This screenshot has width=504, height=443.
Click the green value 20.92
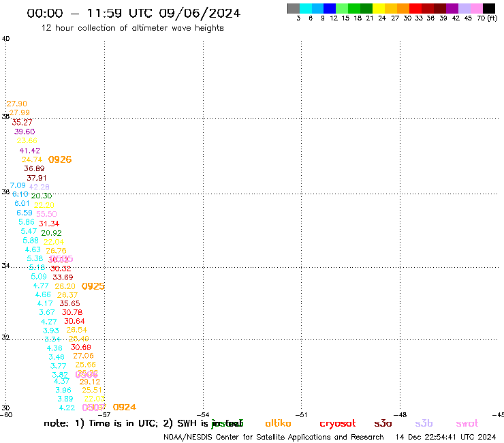pos(52,233)
